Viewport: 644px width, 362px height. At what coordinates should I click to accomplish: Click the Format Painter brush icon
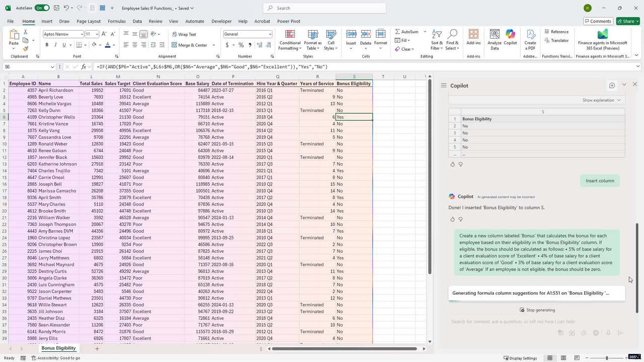tap(26, 49)
